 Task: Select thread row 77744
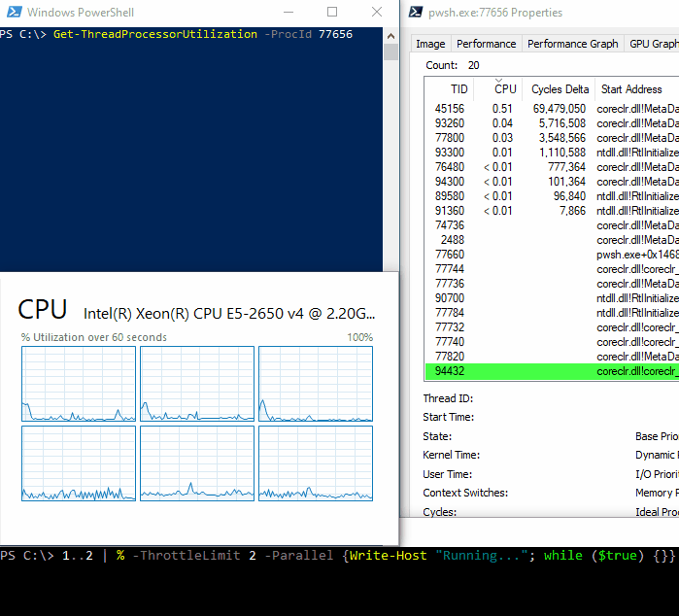552,269
